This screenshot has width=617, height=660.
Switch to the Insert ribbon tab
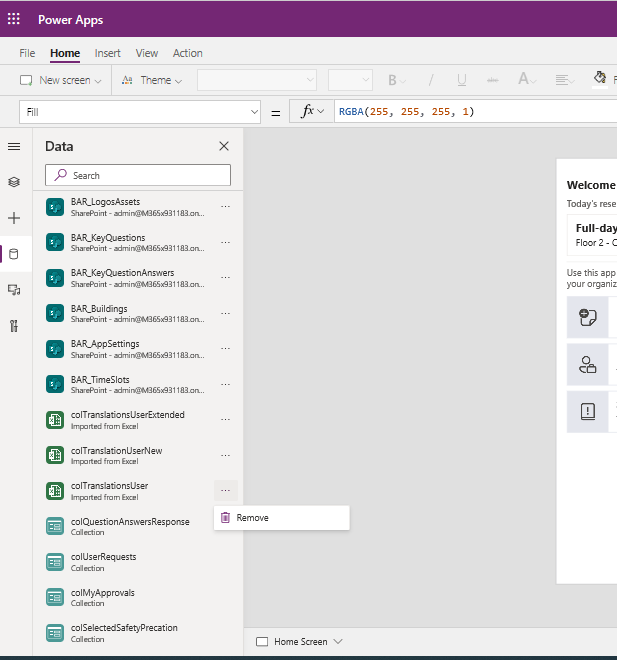107,53
